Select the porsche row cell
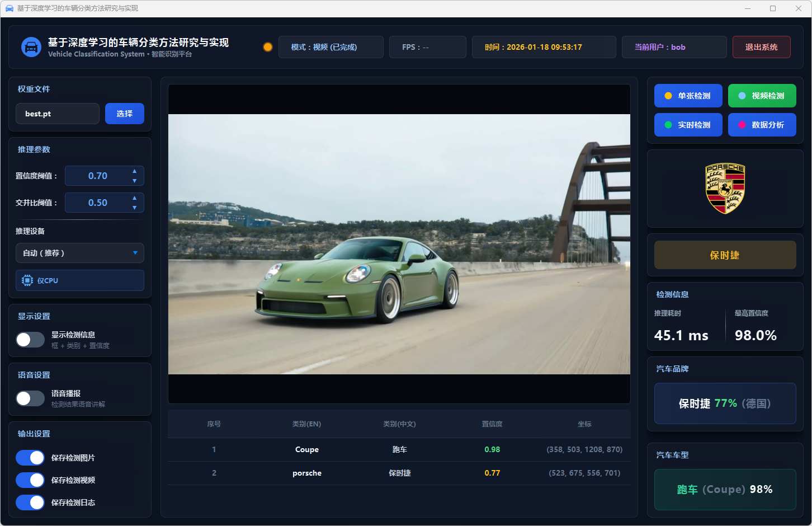 tap(306, 473)
